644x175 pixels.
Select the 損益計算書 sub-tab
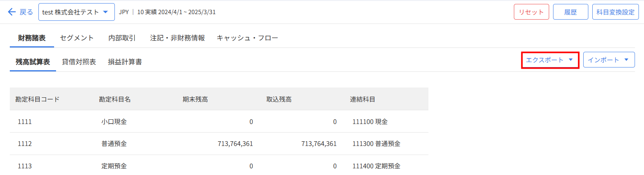(x=125, y=62)
